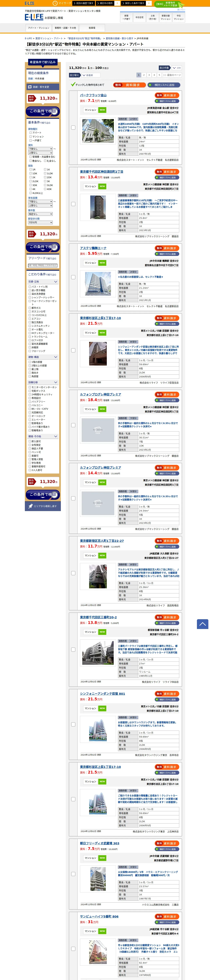Screen dimensions: 210x980
Task: Collapse 設備仕様 section chevron
Action: 56,382
